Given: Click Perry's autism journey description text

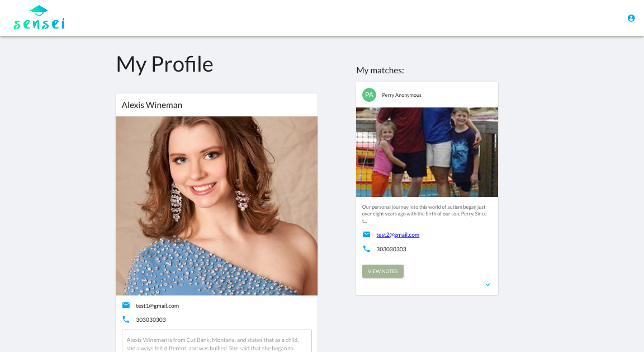Looking at the screenshot, I should click(424, 214).
